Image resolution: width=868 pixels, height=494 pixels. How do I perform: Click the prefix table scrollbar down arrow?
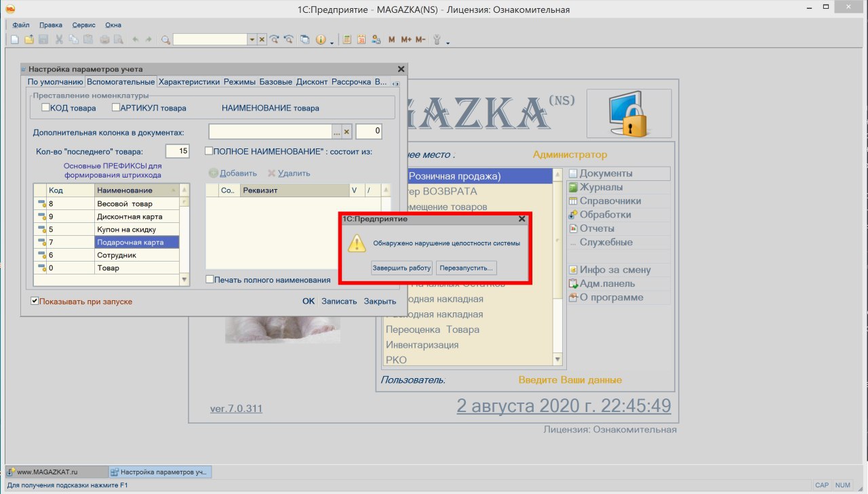coord(185,279)
